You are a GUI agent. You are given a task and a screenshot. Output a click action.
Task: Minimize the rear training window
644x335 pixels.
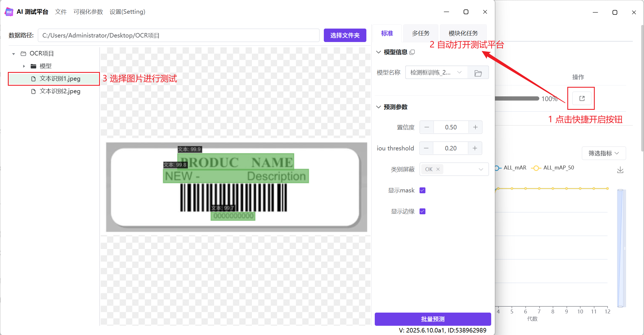tap(595, 12)
